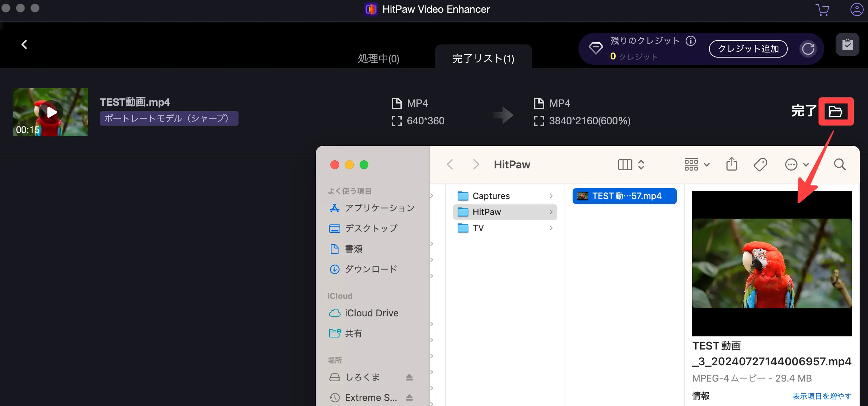
Task: Select the TV folder
Action: point(505,228)
